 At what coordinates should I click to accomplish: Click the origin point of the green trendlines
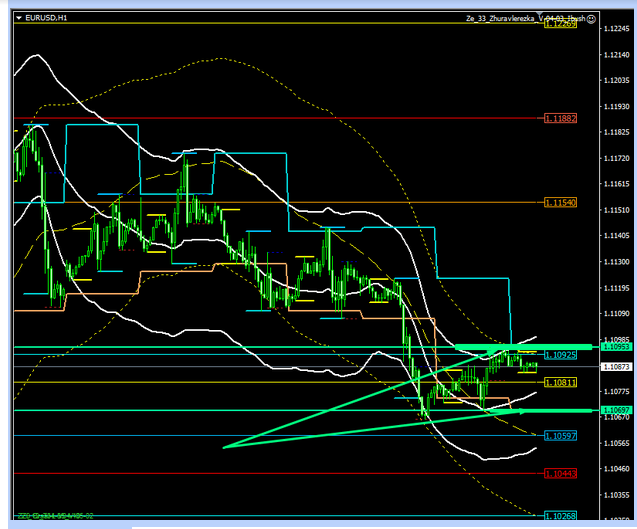coord(223,447)
